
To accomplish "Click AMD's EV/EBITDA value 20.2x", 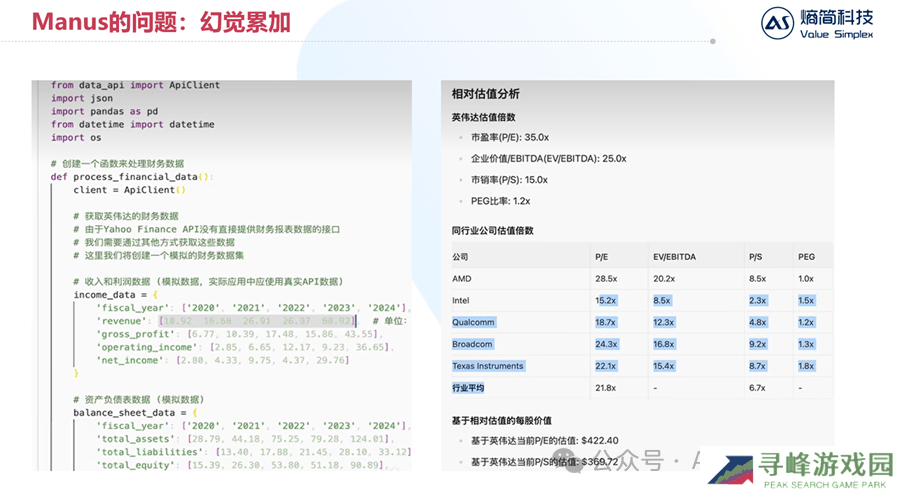I will (664, 279).
